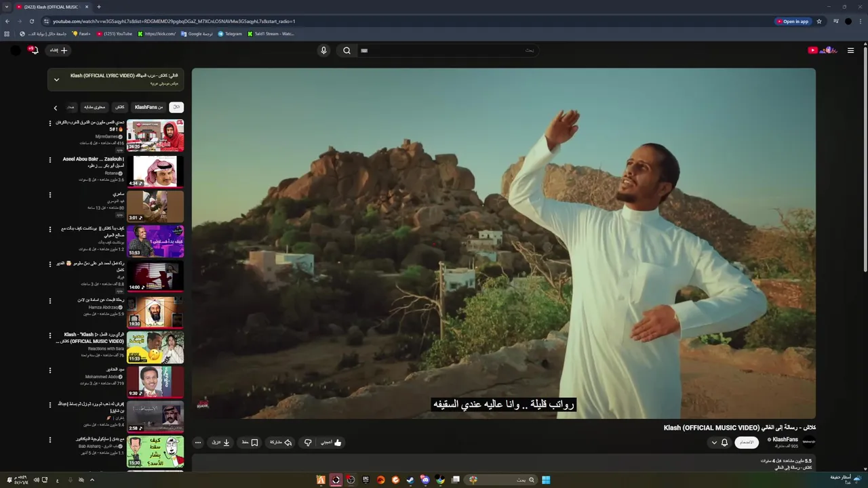
Task: Open options menu for the Mohammed Abdo video
Action: click(50, 371)
